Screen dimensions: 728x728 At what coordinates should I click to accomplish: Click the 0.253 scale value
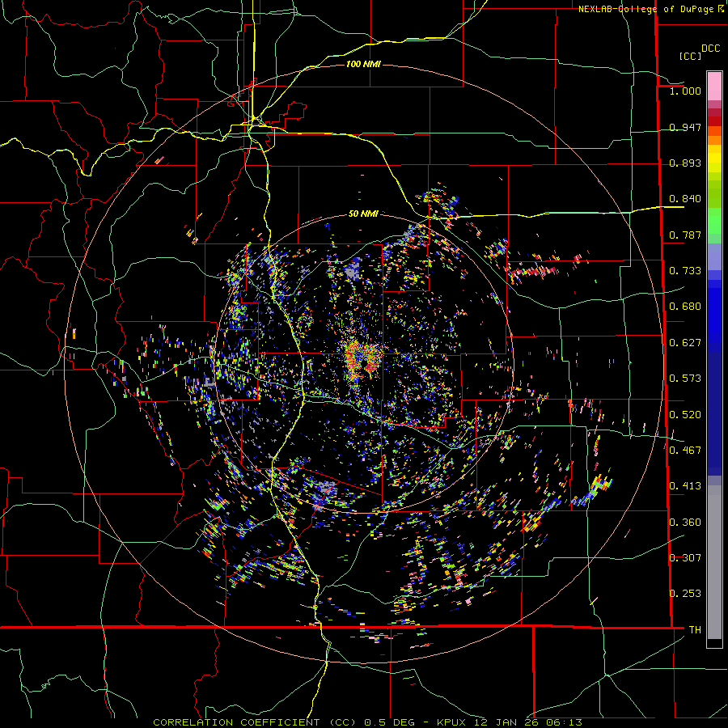[685, 594]
